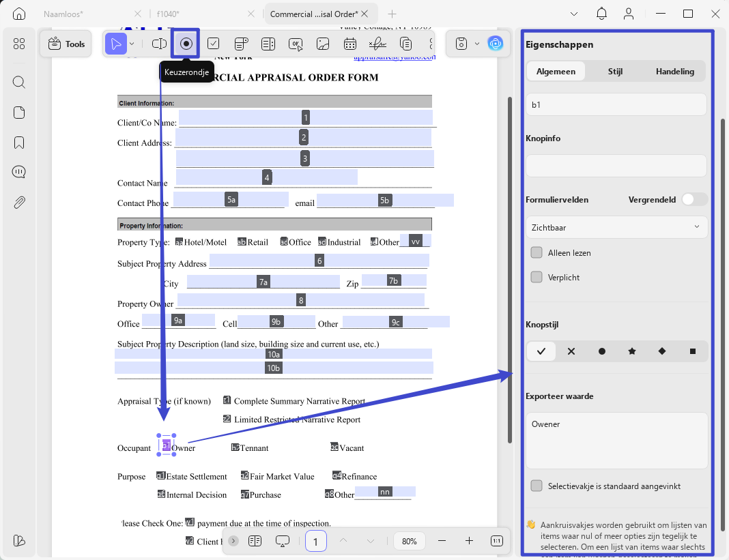
Task: Expand the tab list chevron
Action: [x=574, y=14]
